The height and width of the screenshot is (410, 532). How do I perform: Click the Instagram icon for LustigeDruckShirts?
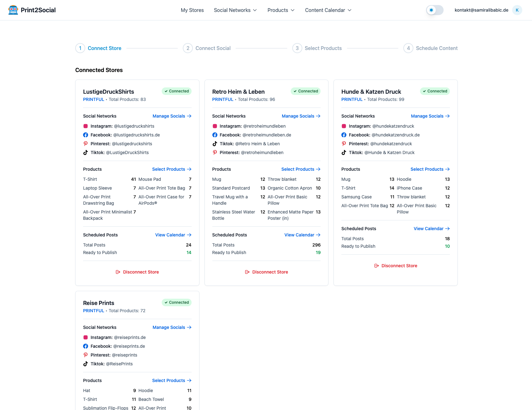(86, 126)
